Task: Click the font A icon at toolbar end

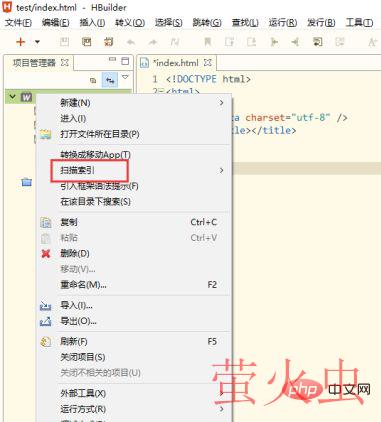Action: (x=372, y=42)
